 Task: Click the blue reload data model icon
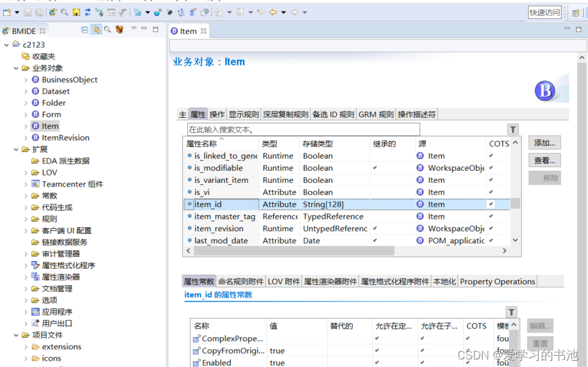[x=89, y=13]
